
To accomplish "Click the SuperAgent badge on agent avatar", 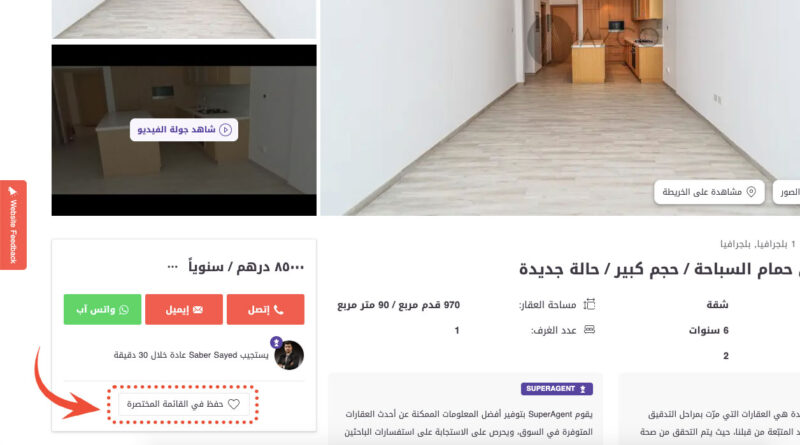I will pyautogui.click(x=277, y=342).
